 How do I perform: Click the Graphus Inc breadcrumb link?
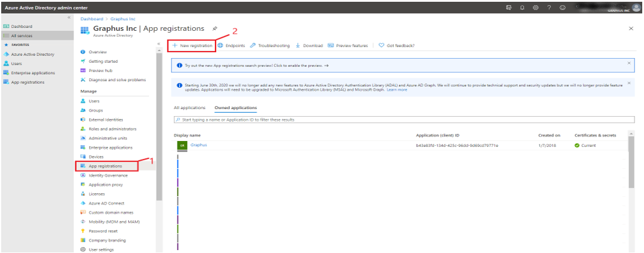[123, 19]
